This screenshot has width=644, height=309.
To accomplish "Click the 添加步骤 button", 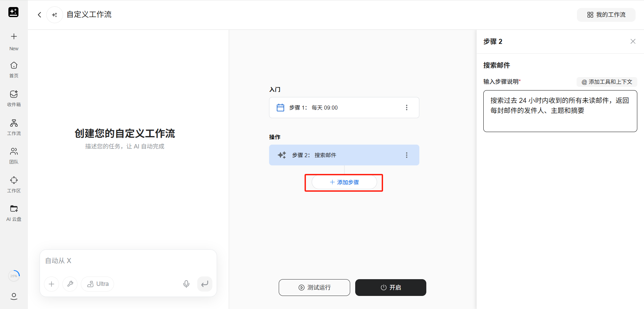I will click(344, 182).
